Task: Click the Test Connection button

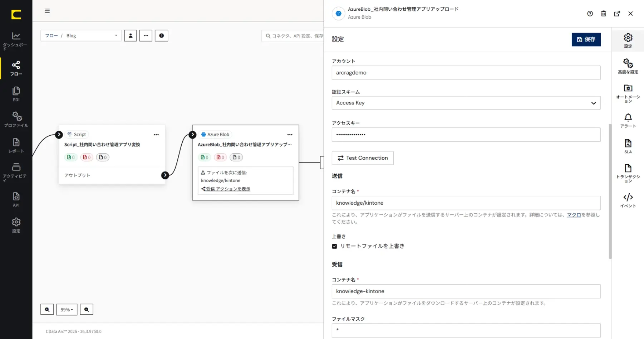Action: (363, 158)
